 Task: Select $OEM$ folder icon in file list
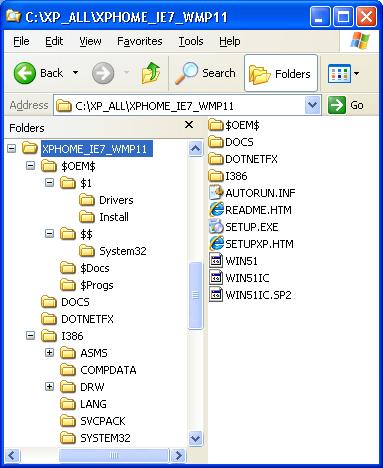point(216,125)
